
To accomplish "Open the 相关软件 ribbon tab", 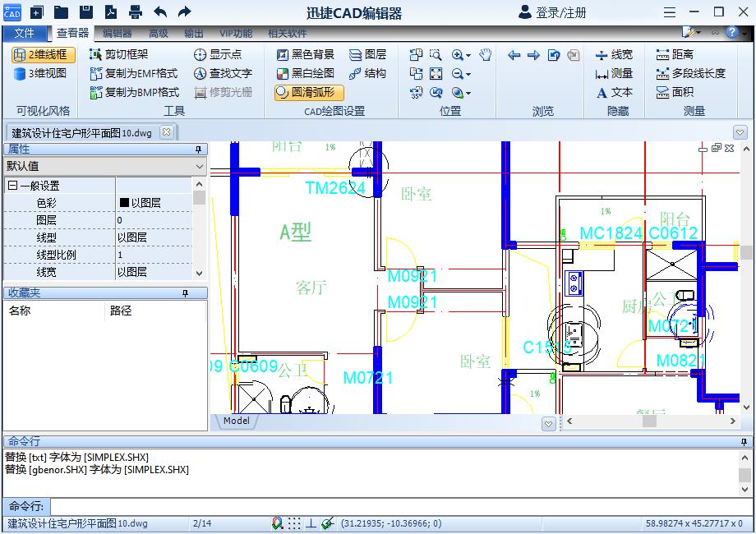I will click(288, 33).
